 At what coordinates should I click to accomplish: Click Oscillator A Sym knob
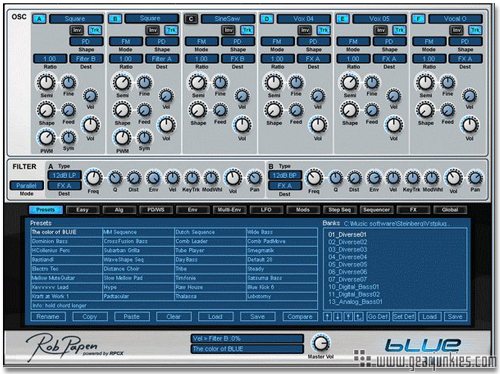[68, 137]
